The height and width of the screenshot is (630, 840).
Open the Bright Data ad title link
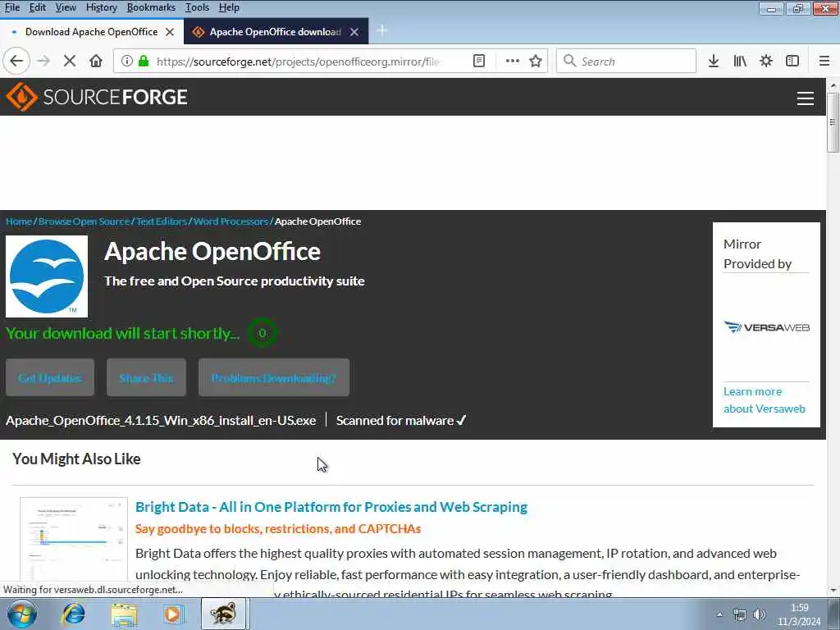click(x=331, y=507)
